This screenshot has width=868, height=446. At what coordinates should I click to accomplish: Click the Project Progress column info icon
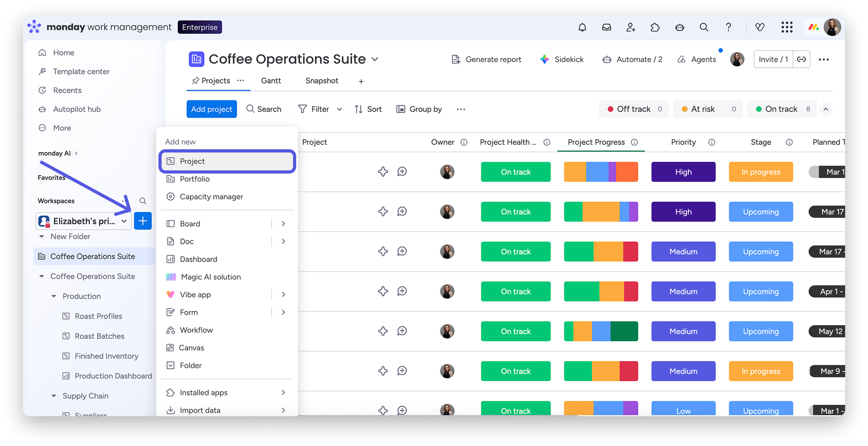635,142
